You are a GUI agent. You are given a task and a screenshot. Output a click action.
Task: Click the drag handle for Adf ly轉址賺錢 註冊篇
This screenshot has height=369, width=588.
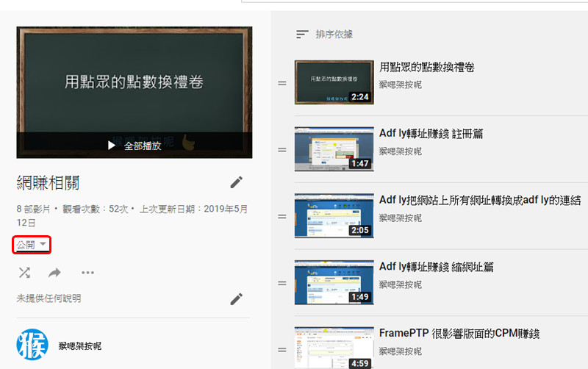click(x=282, y=150)
